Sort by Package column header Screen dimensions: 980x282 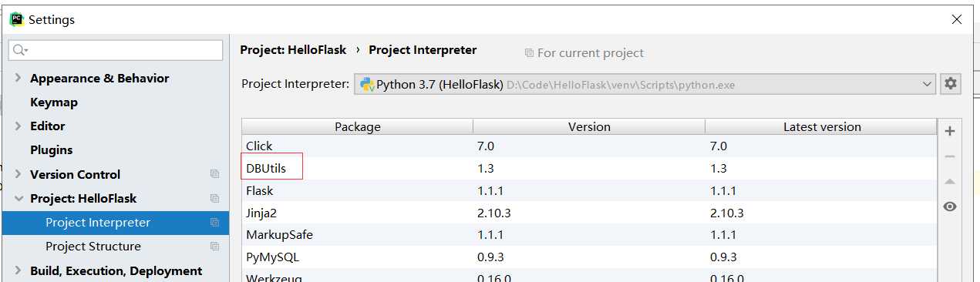coord(358,126)
